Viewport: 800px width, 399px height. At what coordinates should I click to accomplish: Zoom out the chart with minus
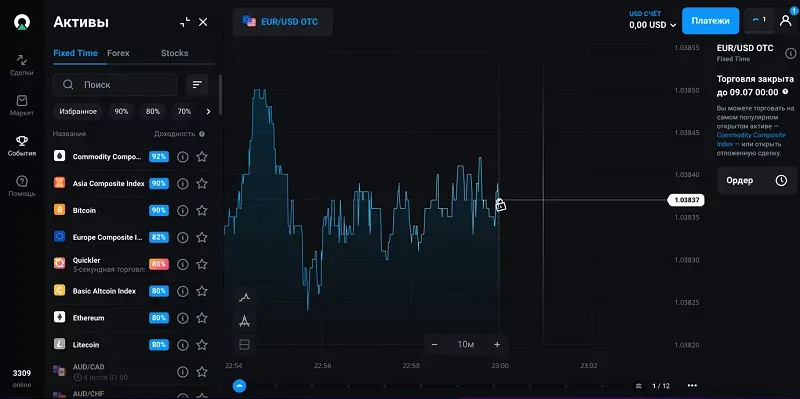click(434, 345)
